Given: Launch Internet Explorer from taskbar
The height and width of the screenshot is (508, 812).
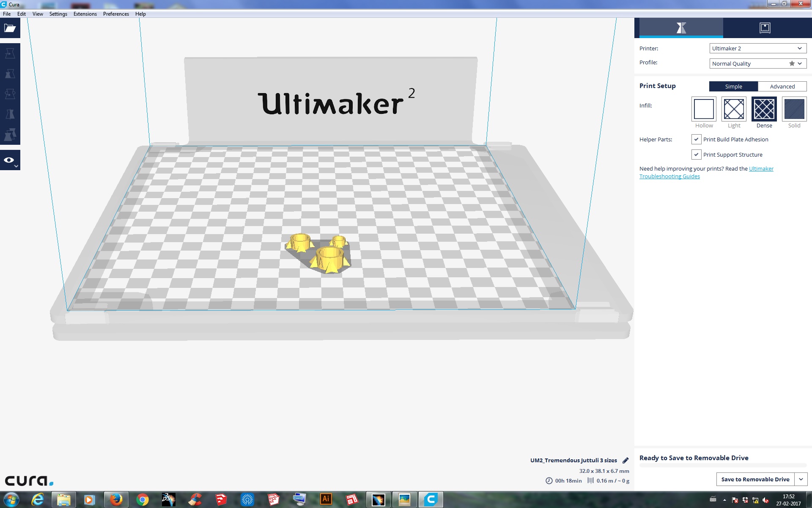Looking at the screenshot, I should (x=38, y=500).
